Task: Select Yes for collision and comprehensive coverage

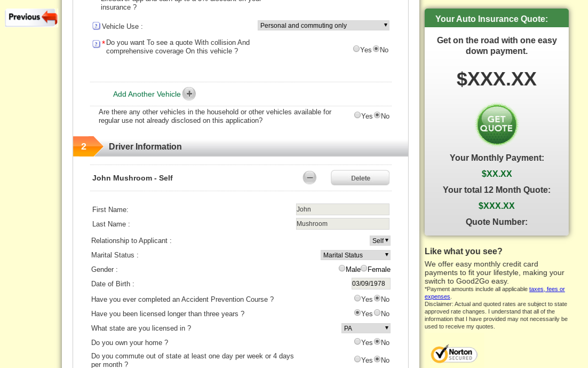Action: tap(356, 49)
